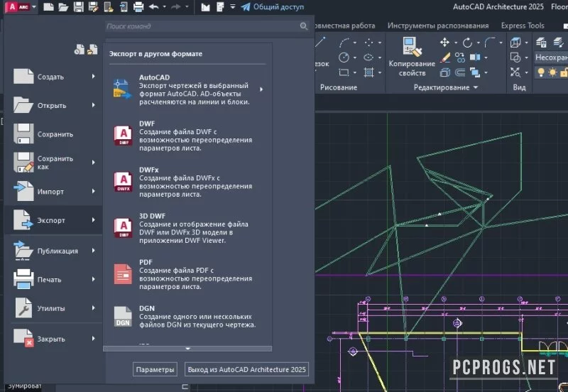Click the Layer Properties icon

point(541,43)
